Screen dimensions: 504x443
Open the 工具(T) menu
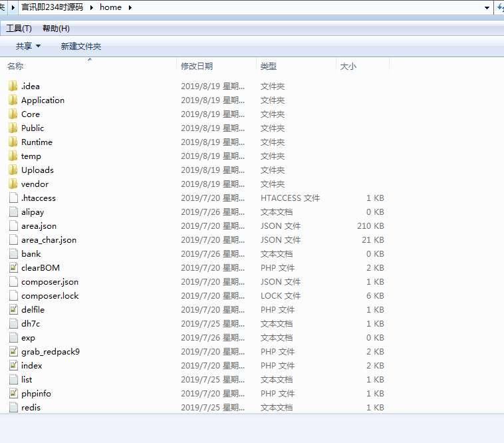point(19,29)
